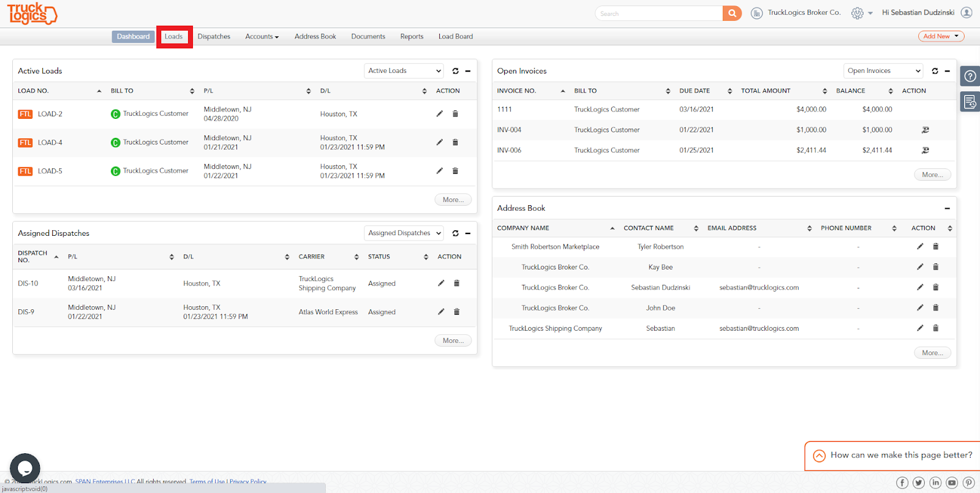Delete Smith Robertson Marketplace contact
This screenshot has width=980, height=493.
(x=936, y=246)
